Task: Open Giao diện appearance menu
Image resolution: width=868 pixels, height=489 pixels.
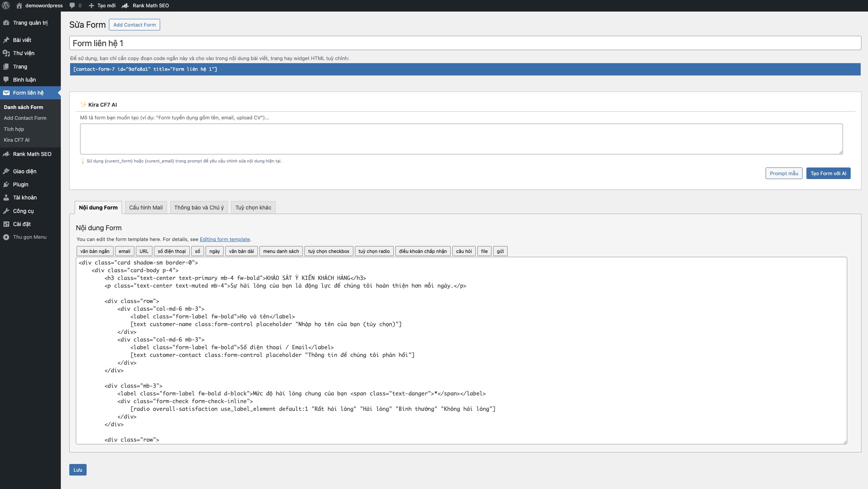Action: (24, 171)
